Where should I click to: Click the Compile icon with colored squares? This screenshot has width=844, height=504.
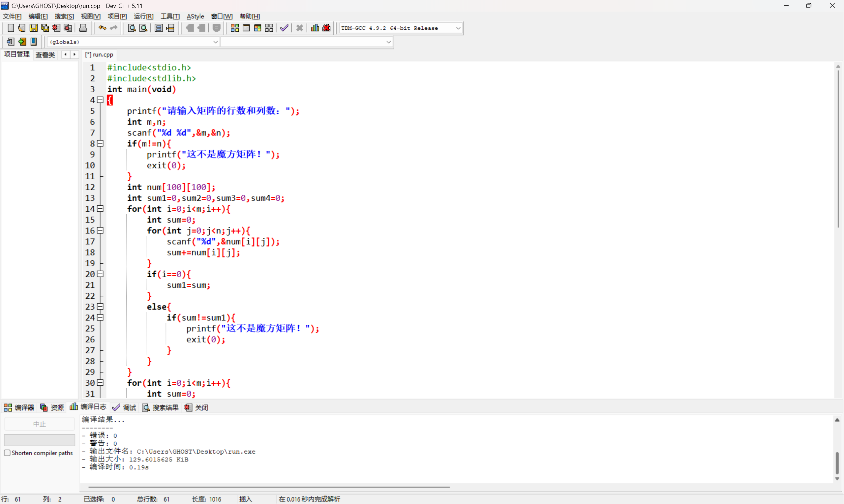coord(235,28)
